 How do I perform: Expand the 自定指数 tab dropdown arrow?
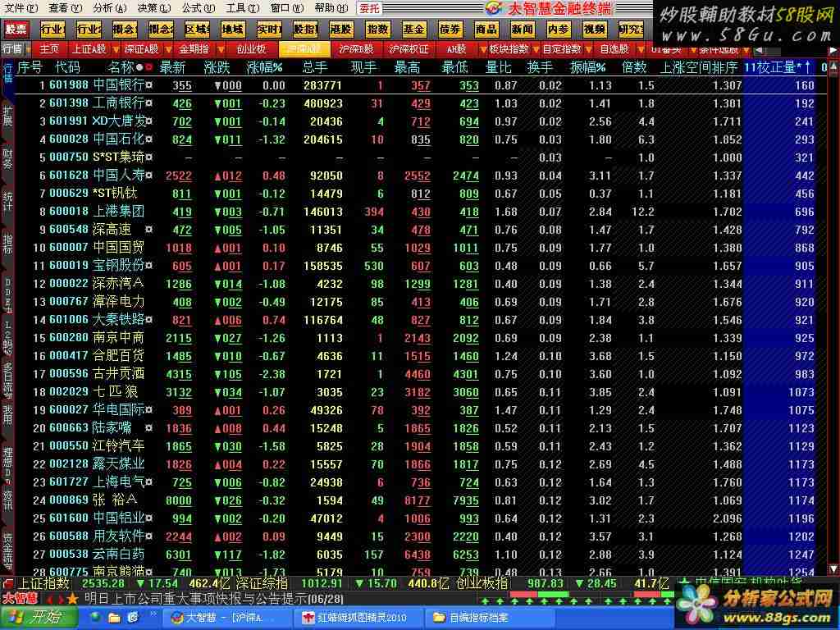pyautogui.click(x=589, y=50)
